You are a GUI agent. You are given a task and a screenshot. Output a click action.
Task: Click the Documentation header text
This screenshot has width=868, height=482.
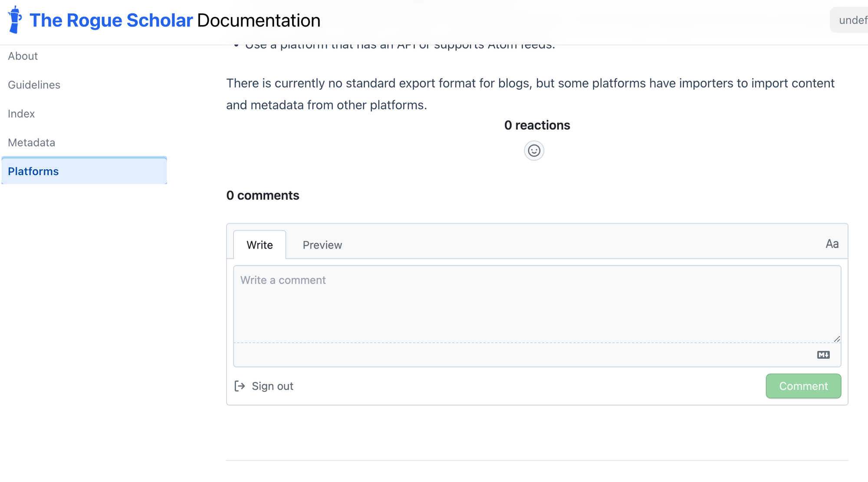pyautogui.click(x=259, y=20)
